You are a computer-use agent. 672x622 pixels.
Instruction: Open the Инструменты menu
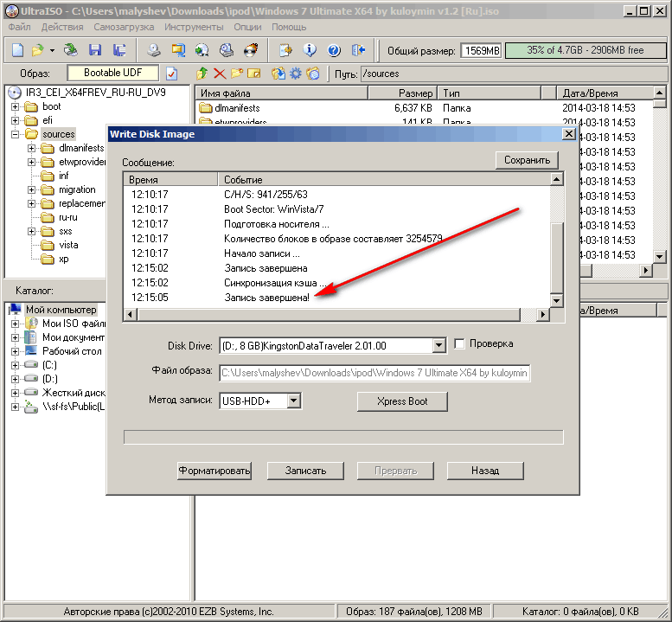(x=194, y=27)
